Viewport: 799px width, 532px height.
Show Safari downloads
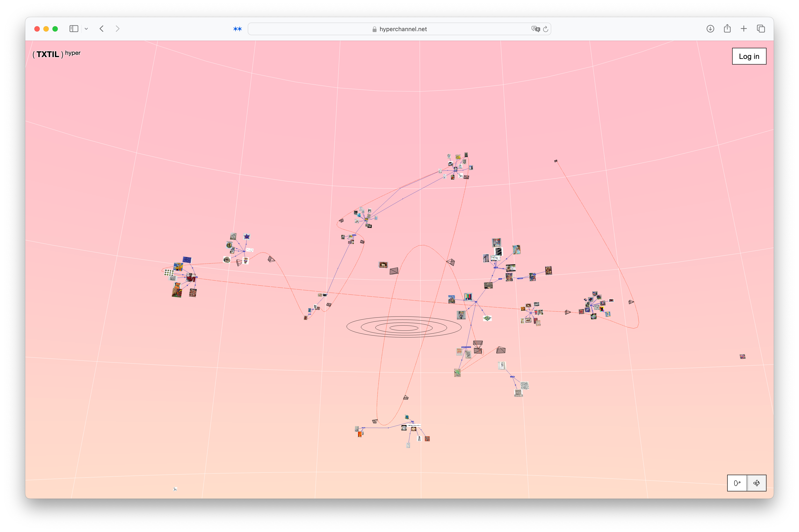coord(710,29)
